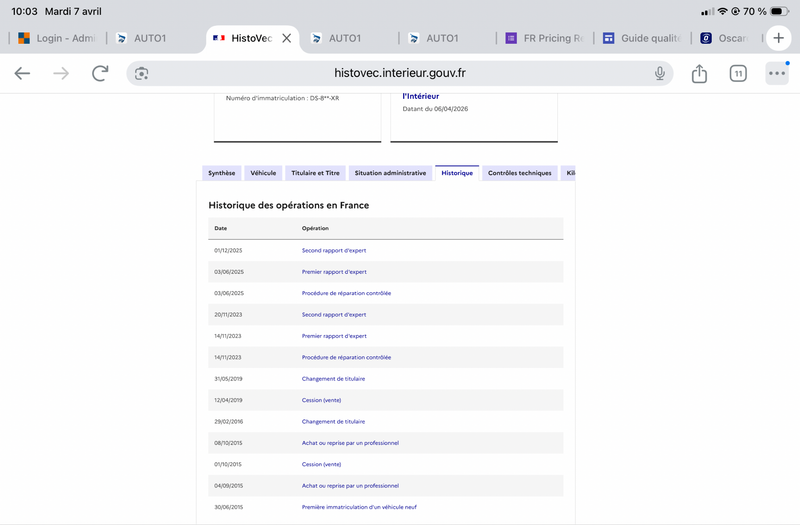Open the three-dot browser menu

[777, 73]
